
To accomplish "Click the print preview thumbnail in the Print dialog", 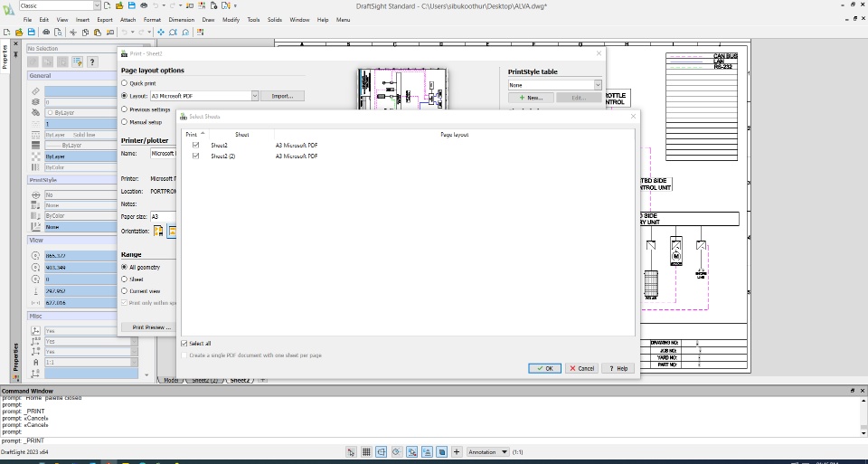I will pyautogui.click(x=402, y=90).
